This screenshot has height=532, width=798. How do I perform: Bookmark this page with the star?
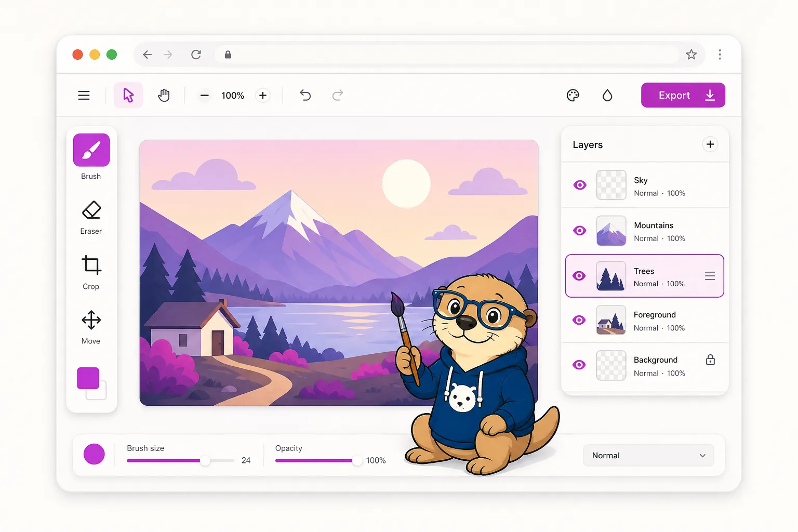pyautogui.click(x=691, y=55)
